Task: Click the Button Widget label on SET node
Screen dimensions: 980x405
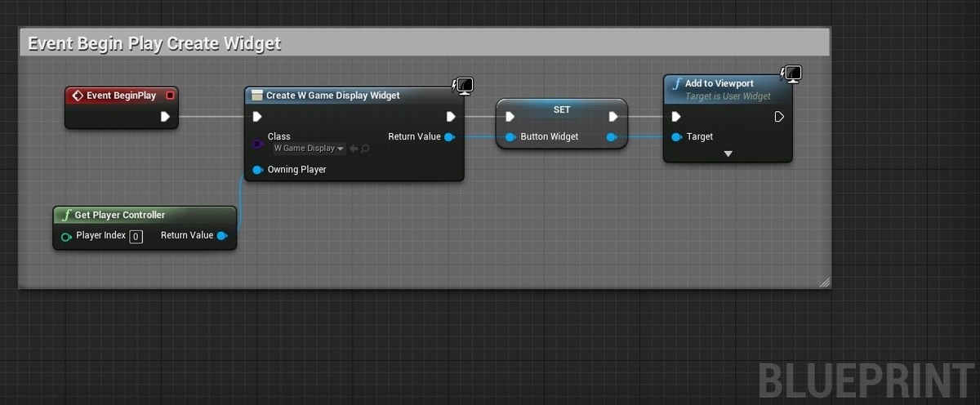Action: pos(549,137)
